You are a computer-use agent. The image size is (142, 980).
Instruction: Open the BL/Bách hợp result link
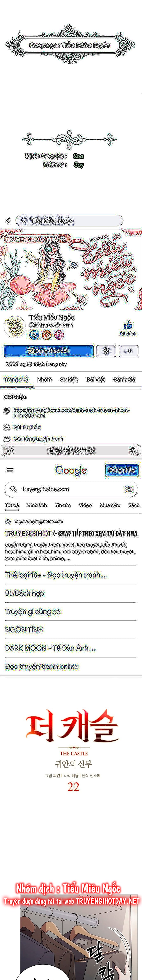pos(25,593)
